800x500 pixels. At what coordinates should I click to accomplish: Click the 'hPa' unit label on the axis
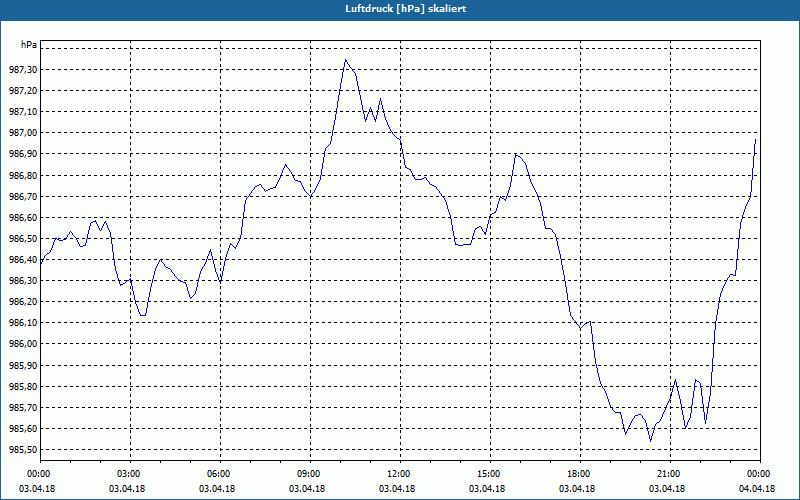coord(29,44)
